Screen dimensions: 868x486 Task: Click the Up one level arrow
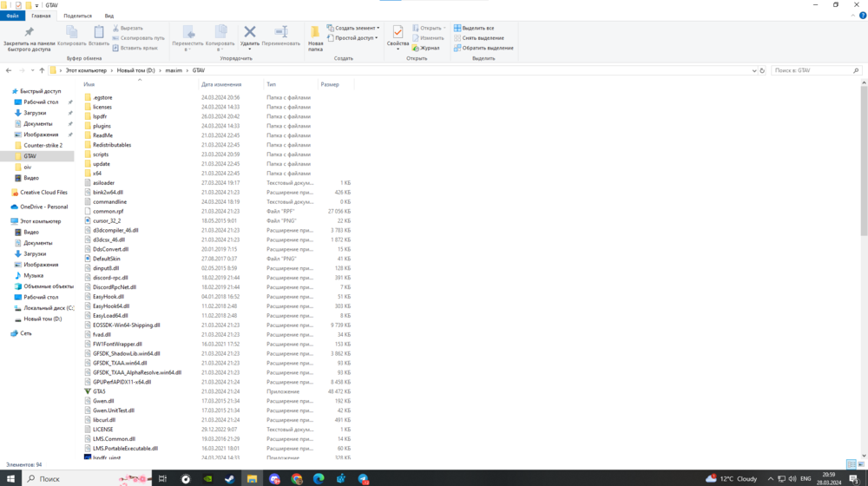coord(42,70)
